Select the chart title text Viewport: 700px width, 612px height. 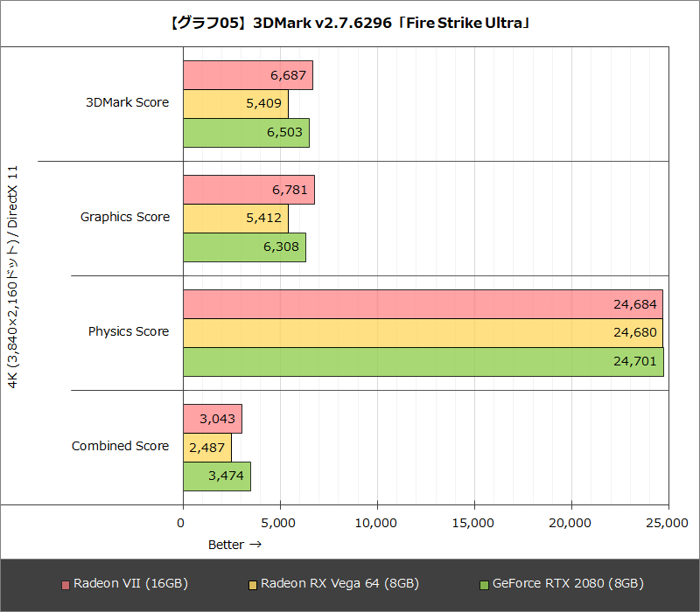pos(350,23)
